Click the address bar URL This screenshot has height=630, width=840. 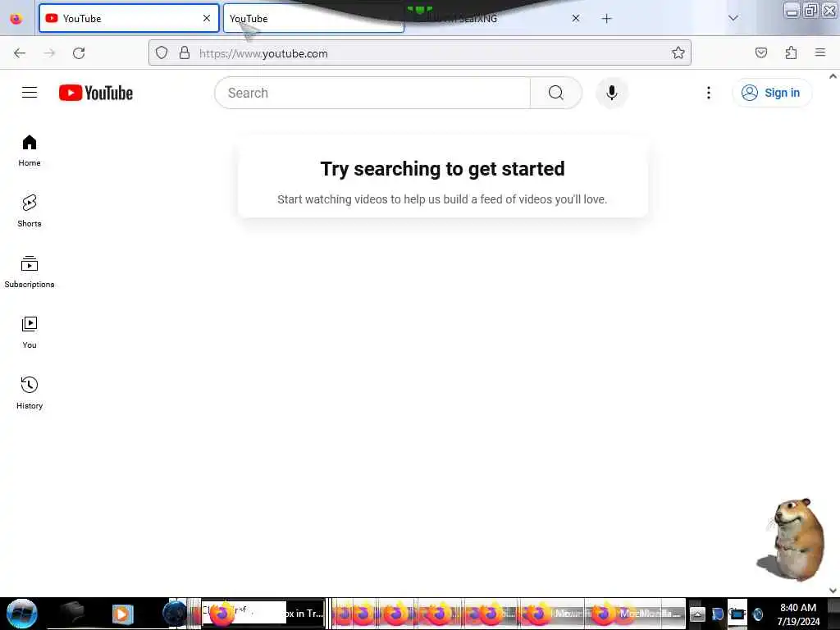263,53
